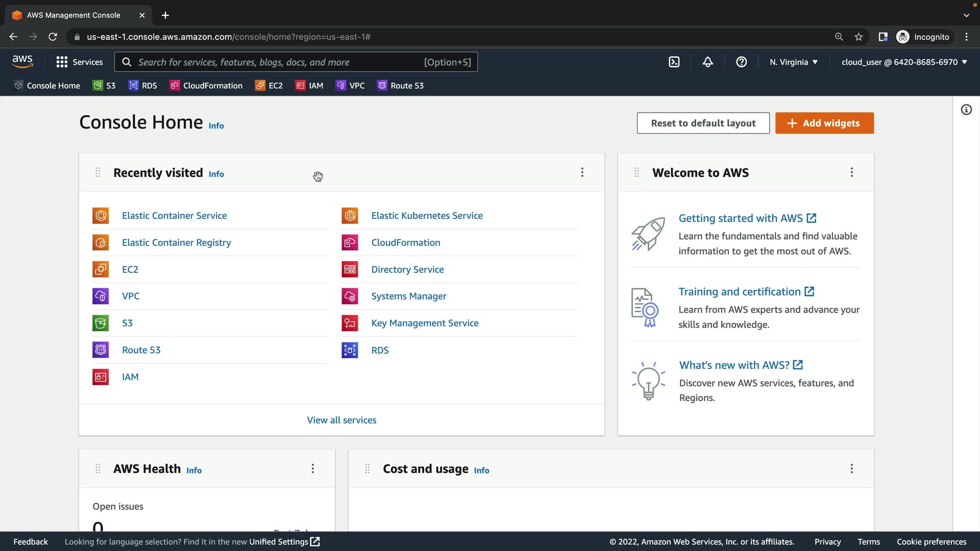
Task: Expand the N. Virginia region dropdown
Action: (794, 62)
